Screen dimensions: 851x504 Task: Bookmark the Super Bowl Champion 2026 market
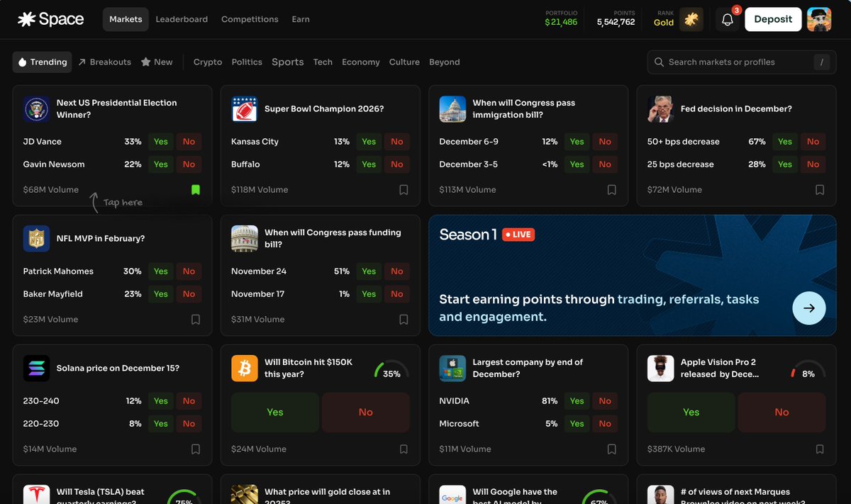404,189
